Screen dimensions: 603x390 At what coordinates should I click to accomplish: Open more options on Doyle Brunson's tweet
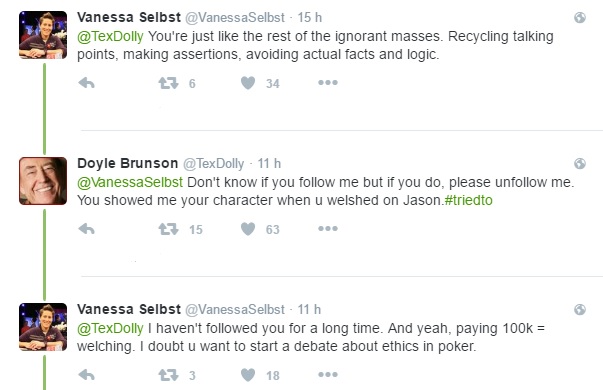pos(328,228)
